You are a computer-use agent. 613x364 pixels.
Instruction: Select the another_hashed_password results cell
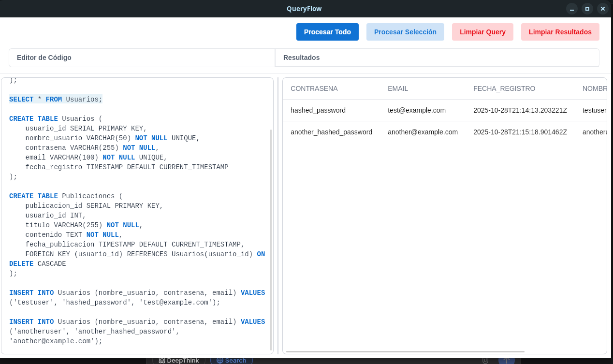(332, 132)
